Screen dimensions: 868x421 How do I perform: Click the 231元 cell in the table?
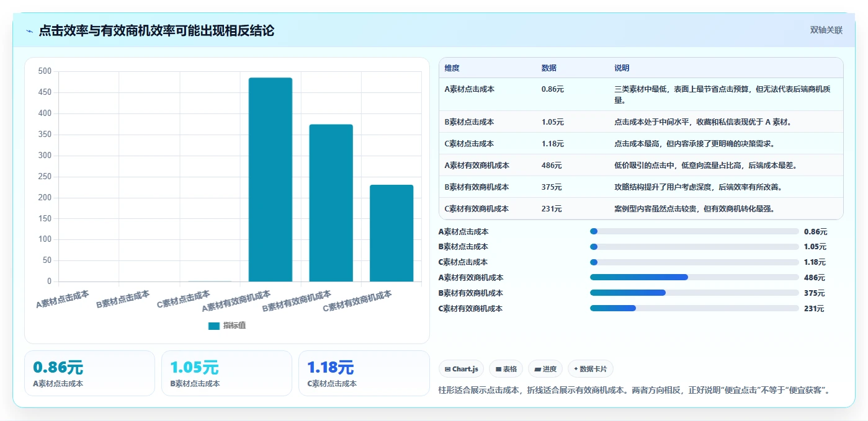click(x=552, y=209)
